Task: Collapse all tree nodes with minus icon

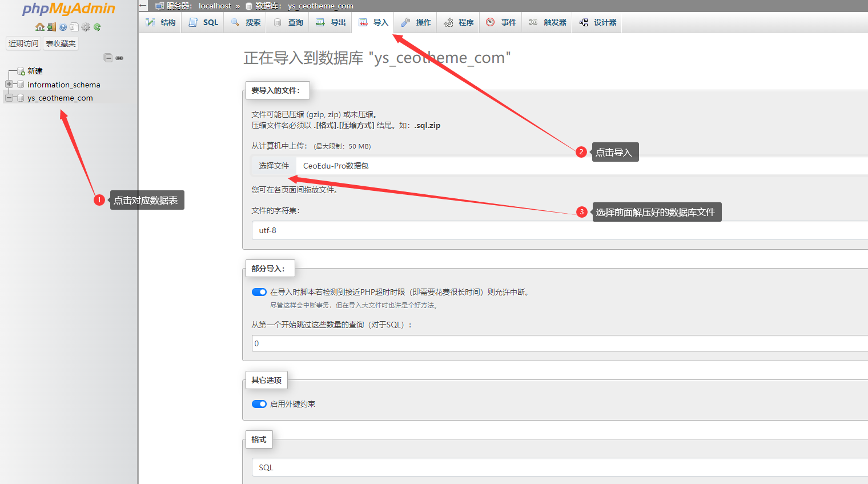Action: click(108, 58)
